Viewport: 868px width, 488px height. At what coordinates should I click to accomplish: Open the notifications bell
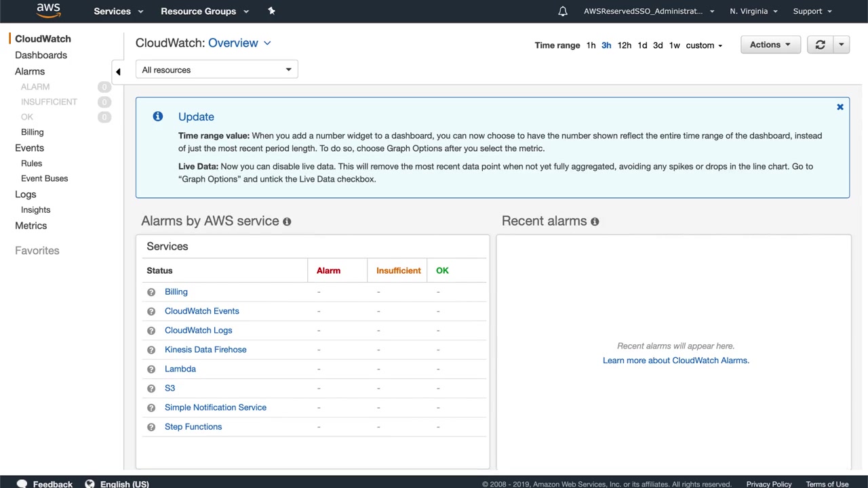click(x=562, y=12)
